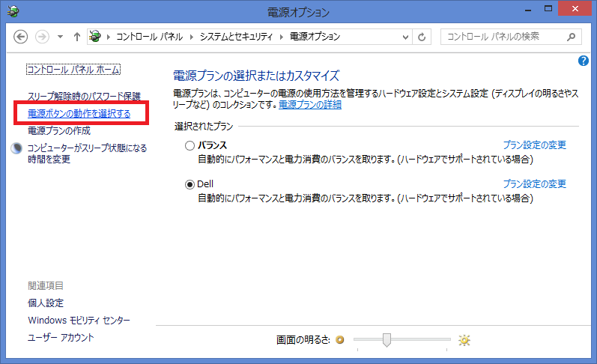Focus the コントロール パネルの検索 field
This screenshot has width=597, height=364.
point(502,37)
